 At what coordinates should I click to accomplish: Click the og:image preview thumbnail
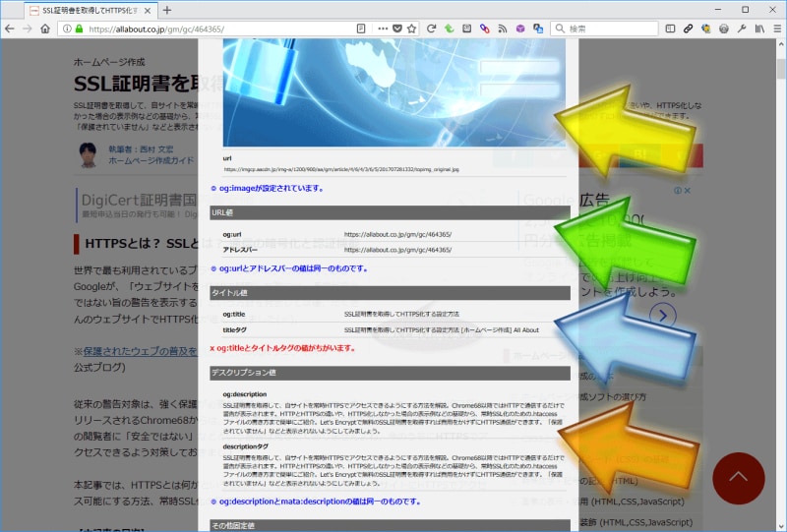click(x=394, y=92)
